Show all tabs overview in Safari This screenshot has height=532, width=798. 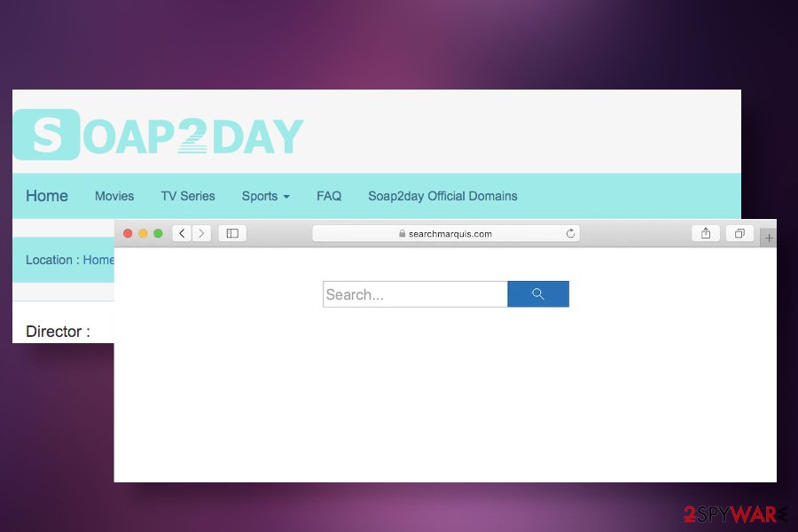tap(739, 233)
